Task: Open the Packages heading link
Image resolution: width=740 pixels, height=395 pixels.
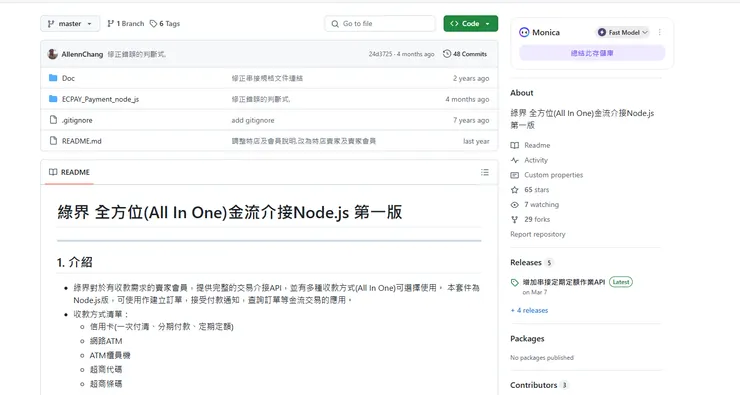Action: pos(527,339)
